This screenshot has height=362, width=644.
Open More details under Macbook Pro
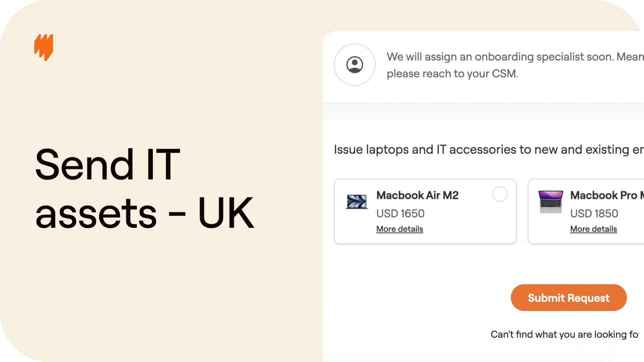[x=593, y=229]
